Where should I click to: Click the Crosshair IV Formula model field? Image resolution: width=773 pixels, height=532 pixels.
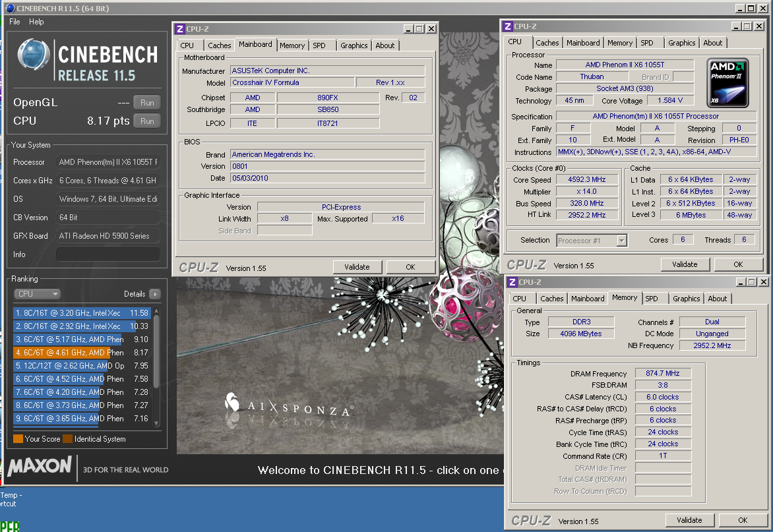click(x=292, y=83)
